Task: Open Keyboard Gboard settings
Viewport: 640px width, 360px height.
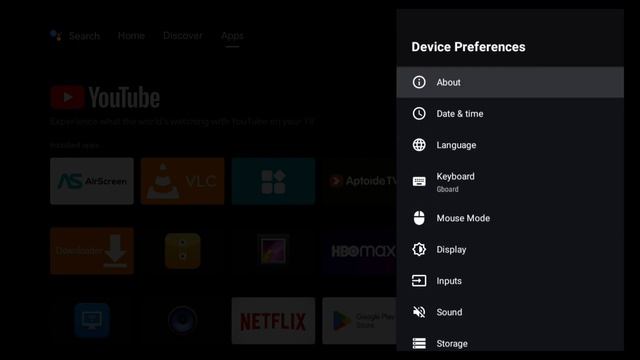Action: point(510,182)
